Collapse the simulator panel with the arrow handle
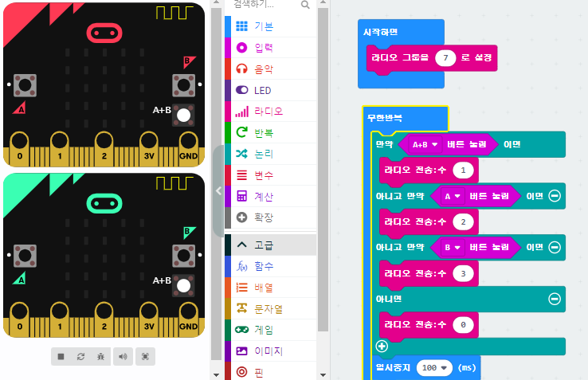 [218, 191]
